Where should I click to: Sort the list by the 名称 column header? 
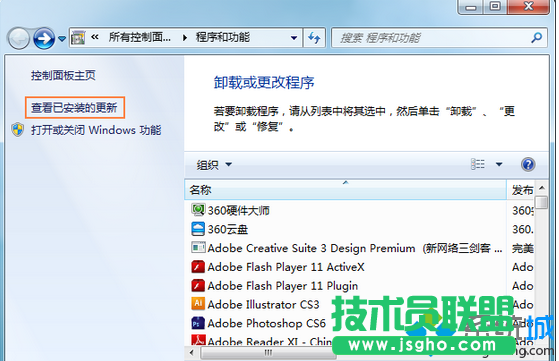[345, 190]
